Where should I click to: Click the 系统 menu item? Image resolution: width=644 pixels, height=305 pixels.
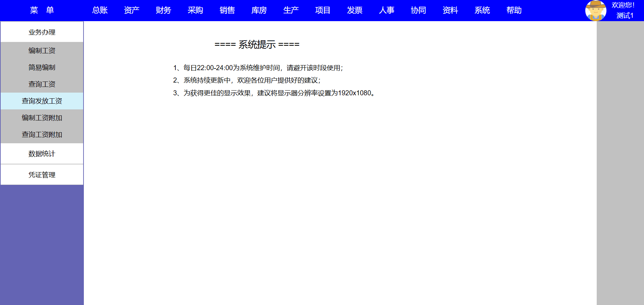point(482,10)
